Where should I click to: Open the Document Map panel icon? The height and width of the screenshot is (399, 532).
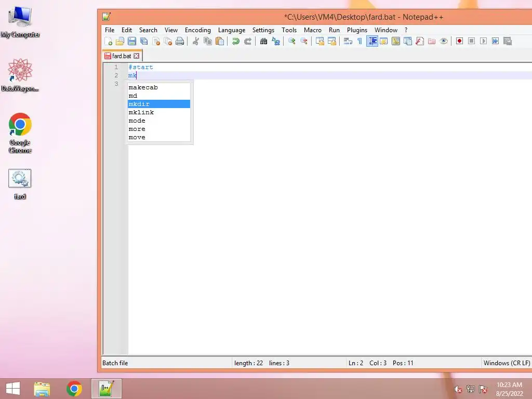(395, 41)
